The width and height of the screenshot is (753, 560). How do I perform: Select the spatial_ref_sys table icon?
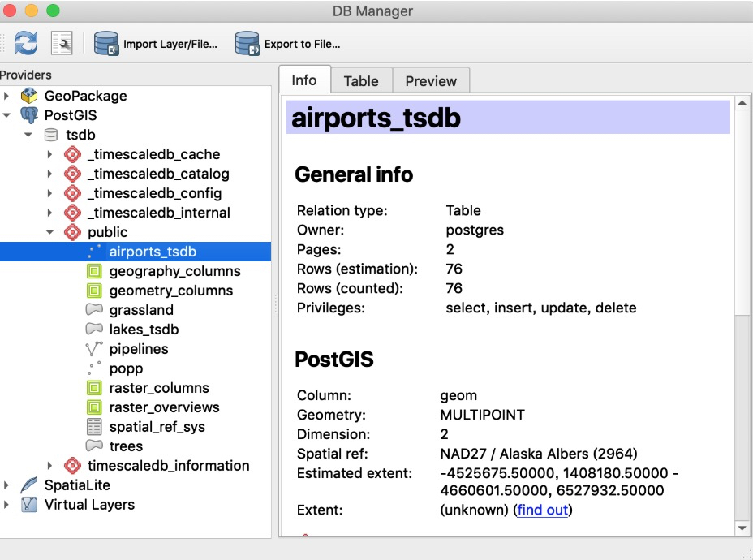point(94,426)
